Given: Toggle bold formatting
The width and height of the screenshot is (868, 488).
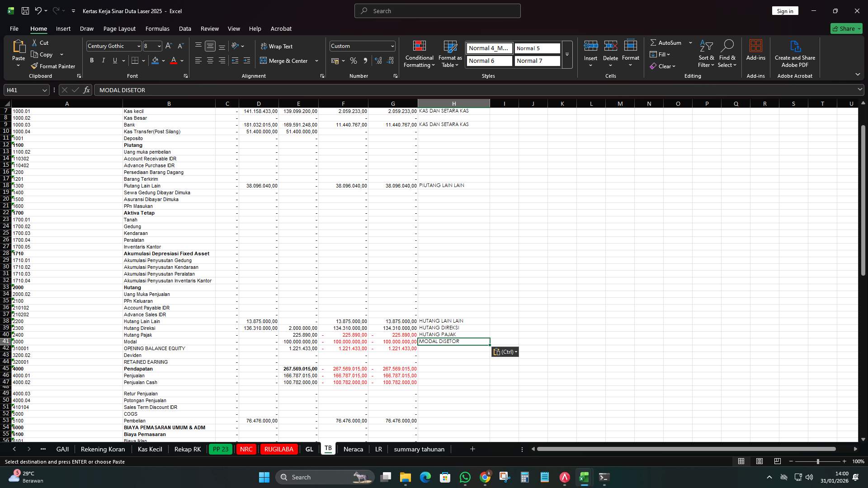Looking at the screenshot, I should click(x=92, y=60).
